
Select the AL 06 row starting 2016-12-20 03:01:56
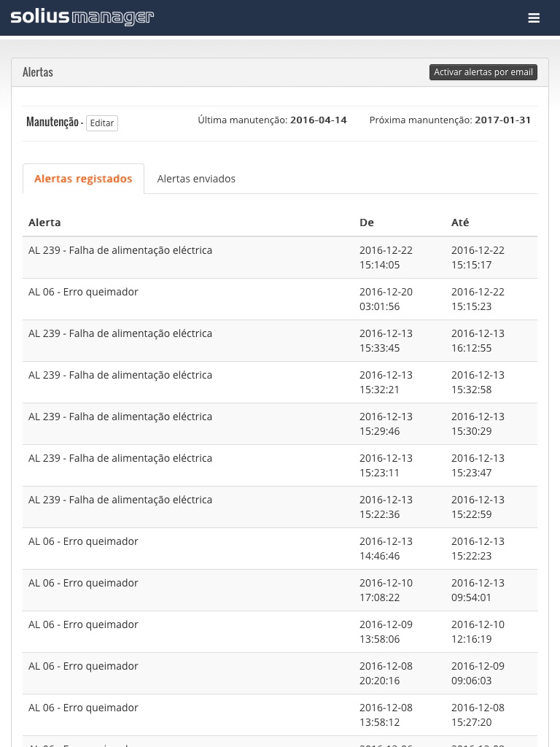tap(83, 293)
